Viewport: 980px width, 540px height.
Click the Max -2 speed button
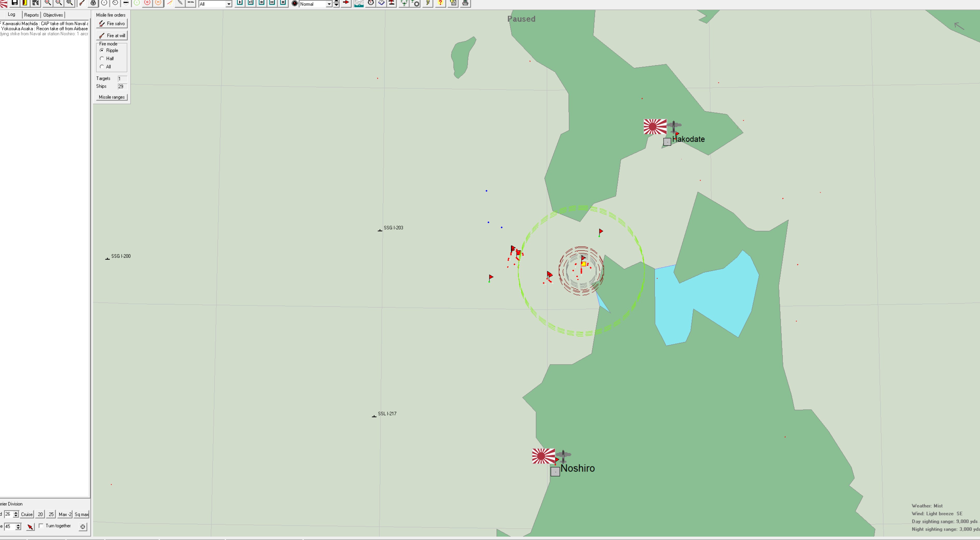pos(65,514)
